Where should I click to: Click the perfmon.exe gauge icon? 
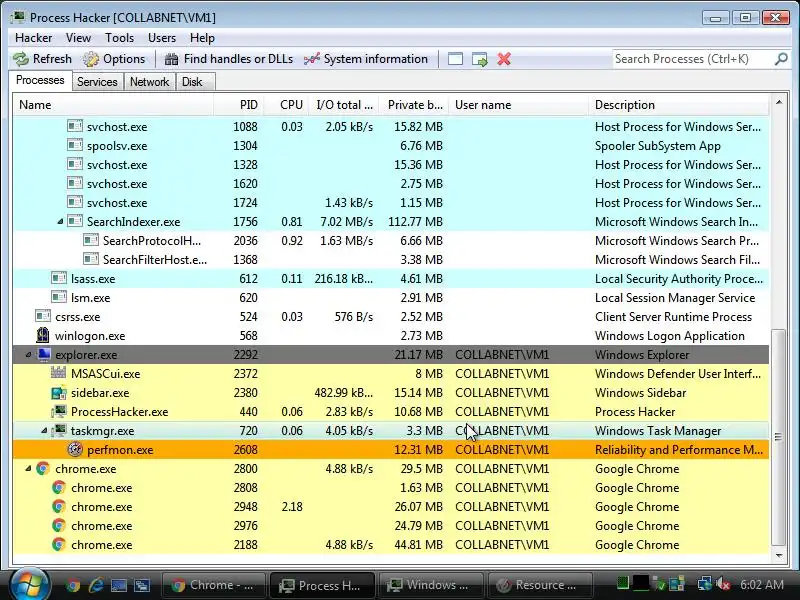(75, 449)
